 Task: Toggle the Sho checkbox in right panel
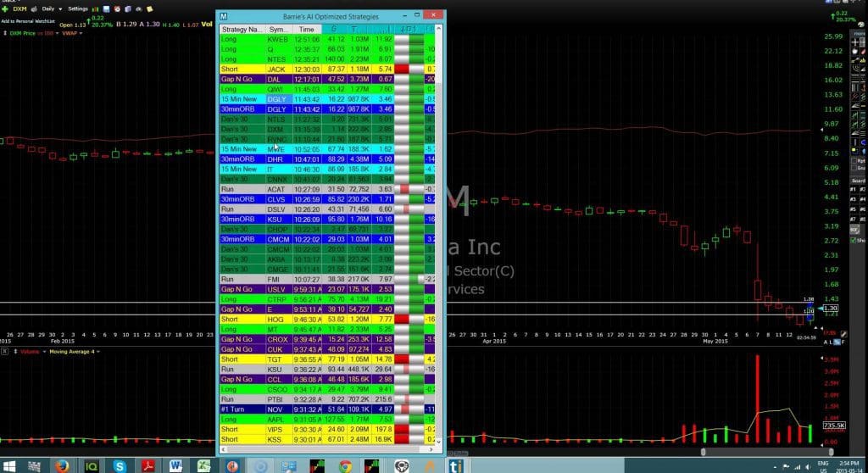pos(853,240)
